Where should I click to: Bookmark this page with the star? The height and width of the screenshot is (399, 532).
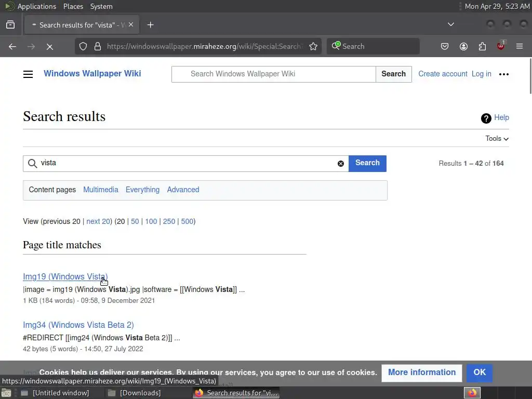coord(313,46)
